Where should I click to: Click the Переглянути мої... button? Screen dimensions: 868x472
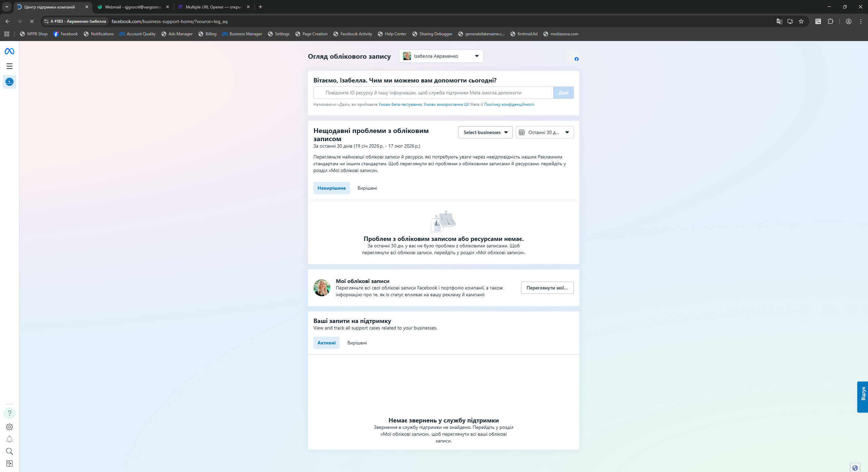[547, 288]
